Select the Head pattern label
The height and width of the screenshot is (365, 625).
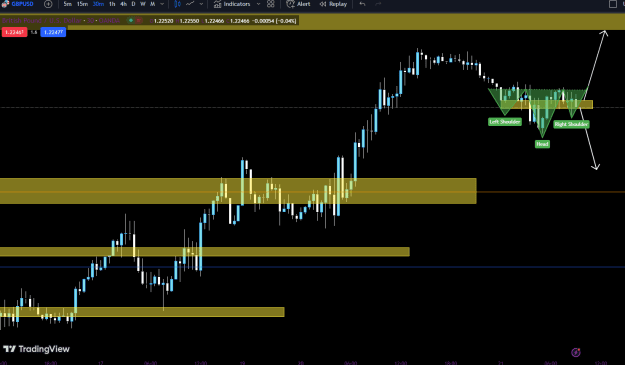542,144
